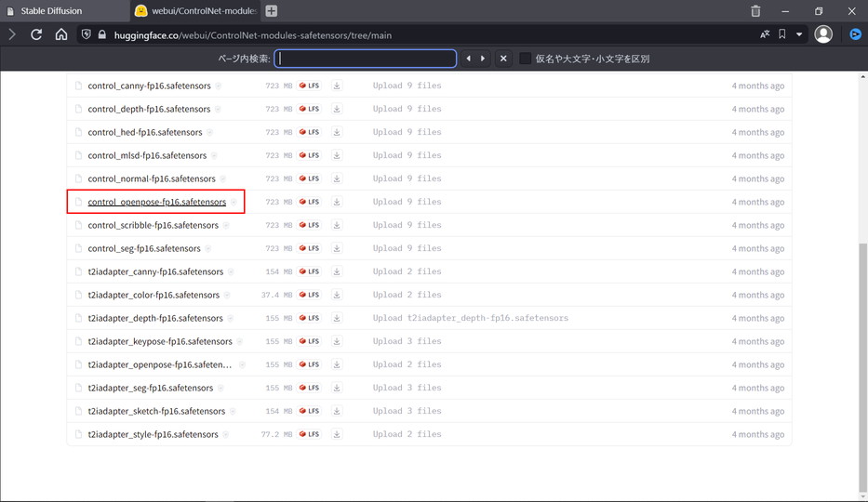The width and height of the screenshot is (868, 502).
Task: Click download icon for t2iadapter_depth-fp16.safetensors
Action: click(x=337, y=318)
